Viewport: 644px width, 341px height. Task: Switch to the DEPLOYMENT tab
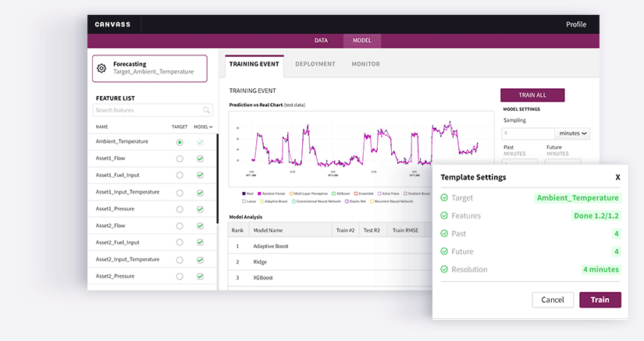[x=315, y=64]
